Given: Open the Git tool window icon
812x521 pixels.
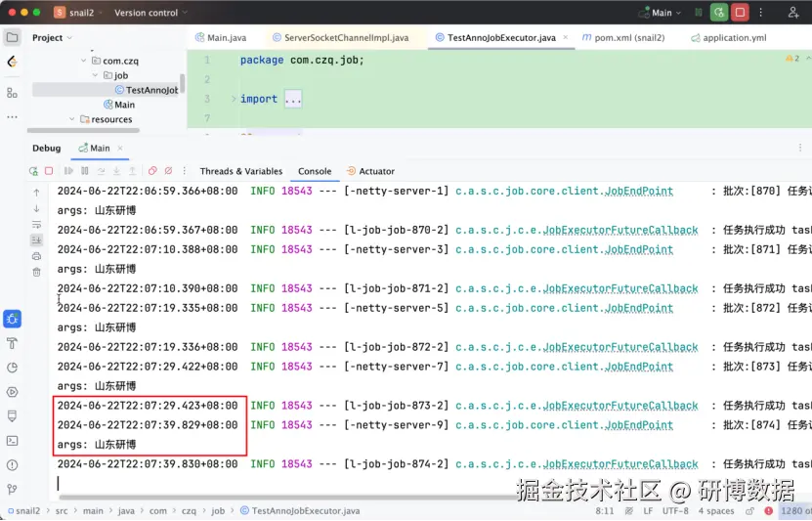Looking at the screenshot, I should tap(12, 490).
